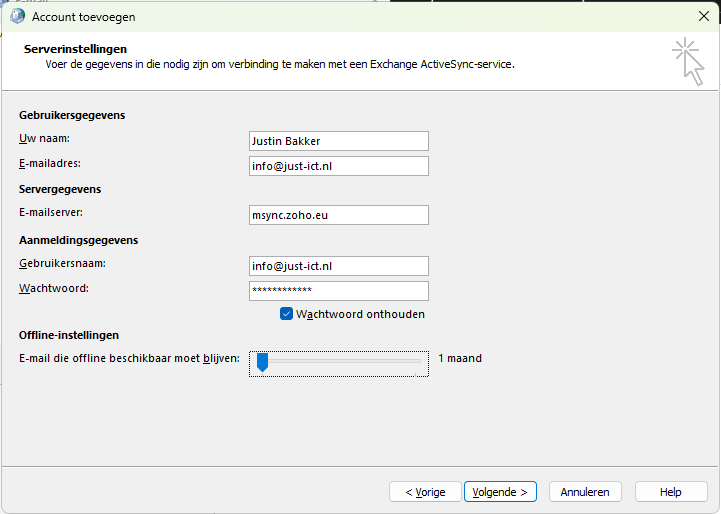Click the E-mailserver field with msync.zoho.eu
Screen dimensions: 721x514
(x=338, y=215)
